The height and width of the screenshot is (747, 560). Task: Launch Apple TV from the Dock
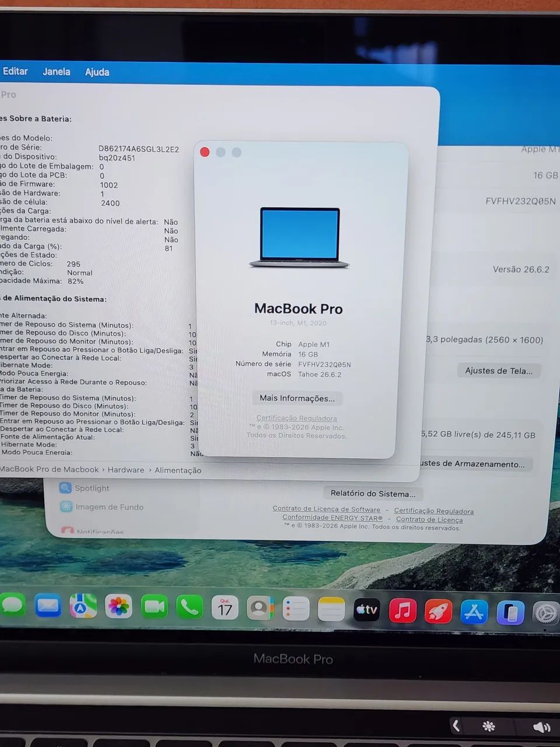pyautogui.click(x=367, y=610)
